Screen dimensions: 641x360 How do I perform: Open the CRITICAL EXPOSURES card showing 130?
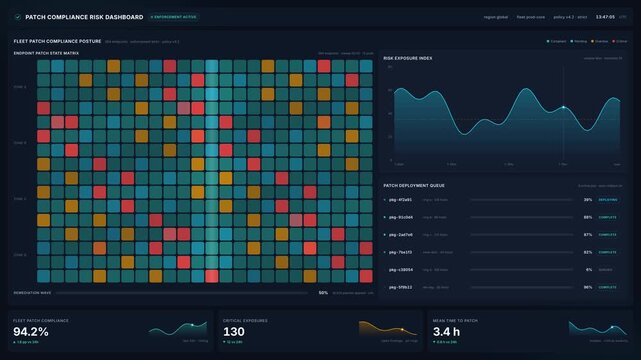coord(320,331)
